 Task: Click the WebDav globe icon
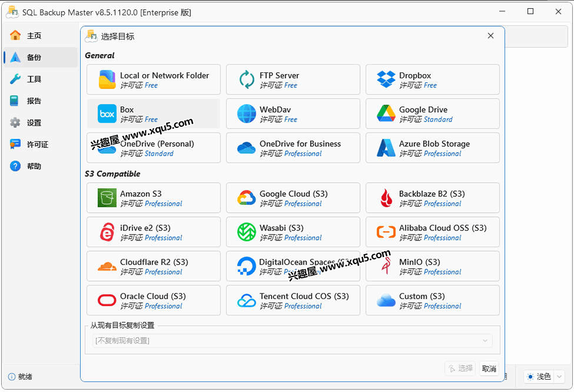(x=246, y=114)
